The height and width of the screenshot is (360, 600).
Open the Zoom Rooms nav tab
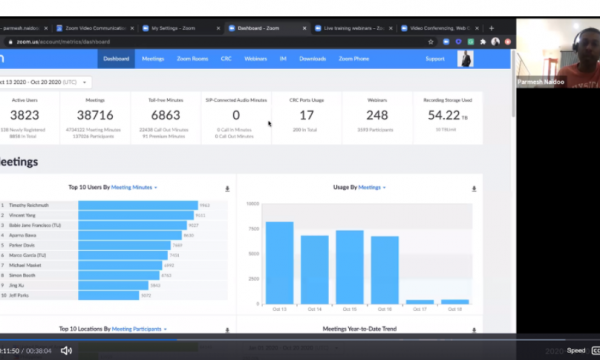pyautogui.click(x=192, y=59)
